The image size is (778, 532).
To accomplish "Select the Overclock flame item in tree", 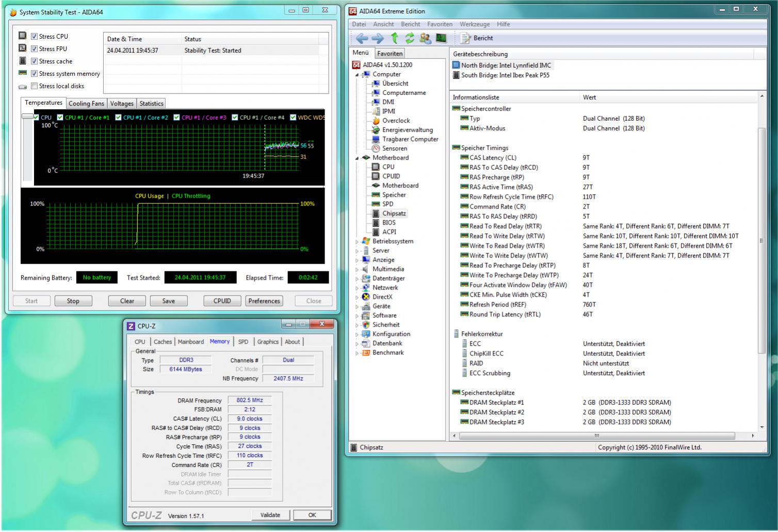I will tap(396, 121).
